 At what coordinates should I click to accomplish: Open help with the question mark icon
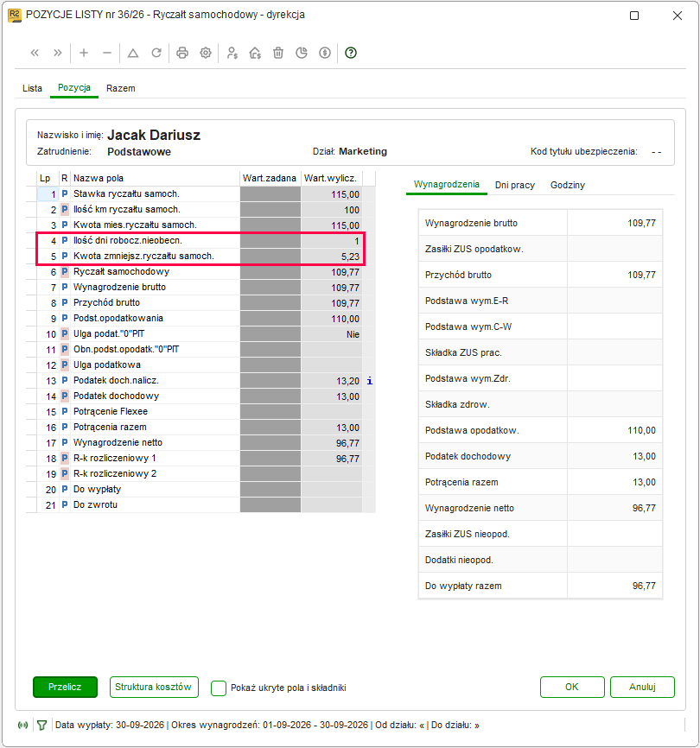(x=351, y=53)
